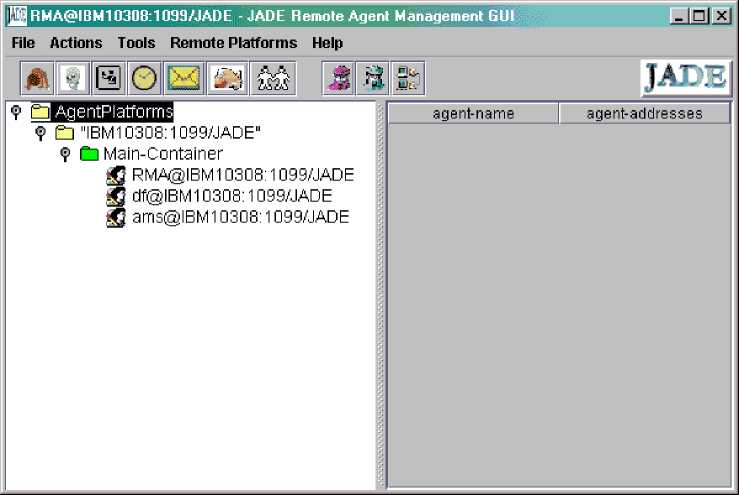Close the JADE RMA window
This screenshot has width=739, height=495.
click(x=721, y=16)
